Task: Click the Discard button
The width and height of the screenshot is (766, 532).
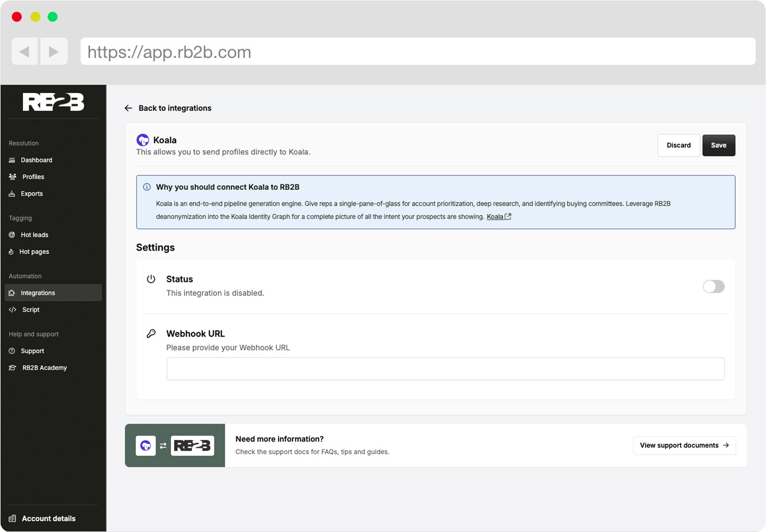Action: pos(679,145)
